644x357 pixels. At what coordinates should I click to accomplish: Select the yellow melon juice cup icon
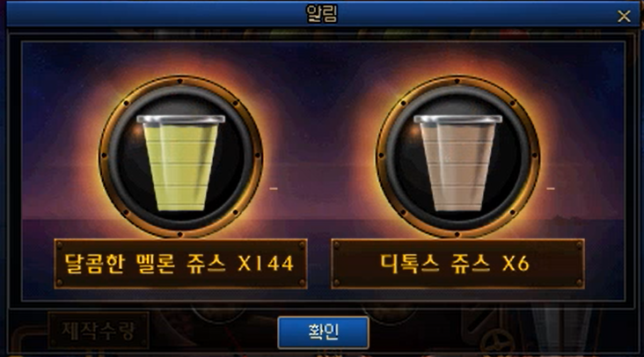point(180,163)
